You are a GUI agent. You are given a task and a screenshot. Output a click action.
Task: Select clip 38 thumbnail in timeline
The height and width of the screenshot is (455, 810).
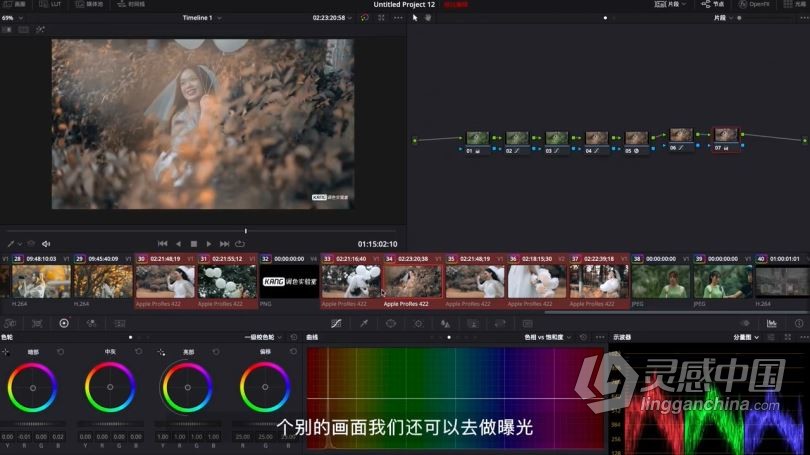point(661,281)
